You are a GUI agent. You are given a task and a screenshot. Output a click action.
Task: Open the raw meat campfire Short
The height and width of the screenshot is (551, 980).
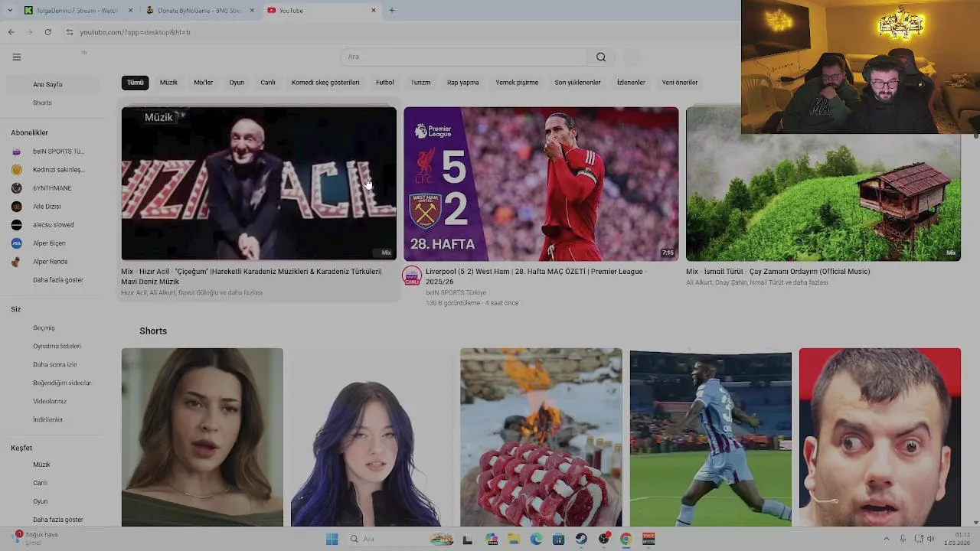point(541,437)
